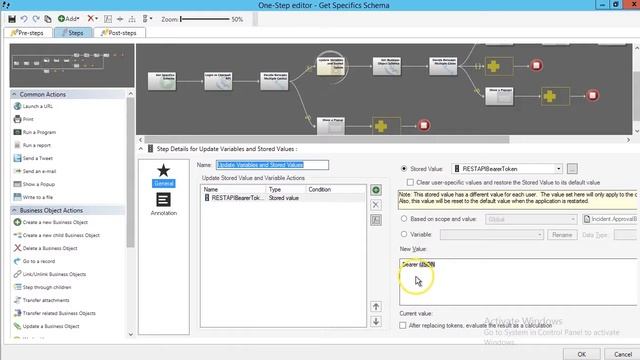Delete the selected step with red X
640x360 pixels.
pyautogui.click(x=90, y=19)
